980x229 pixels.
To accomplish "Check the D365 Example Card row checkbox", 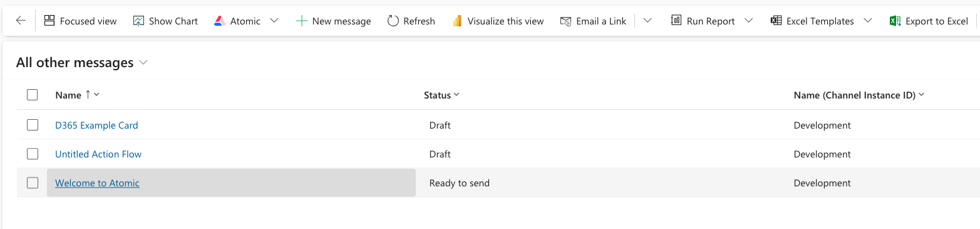I will click(33, 125).
